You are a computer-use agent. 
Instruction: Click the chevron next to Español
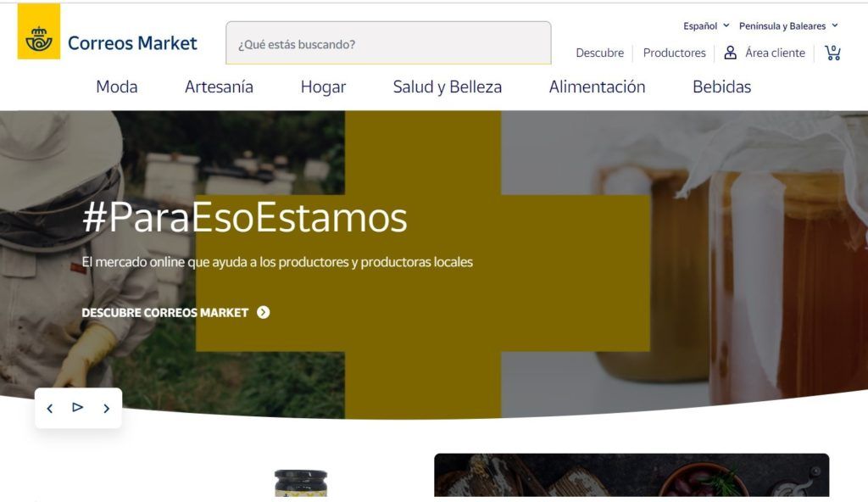pyautogui.click(x=726, y=25)
